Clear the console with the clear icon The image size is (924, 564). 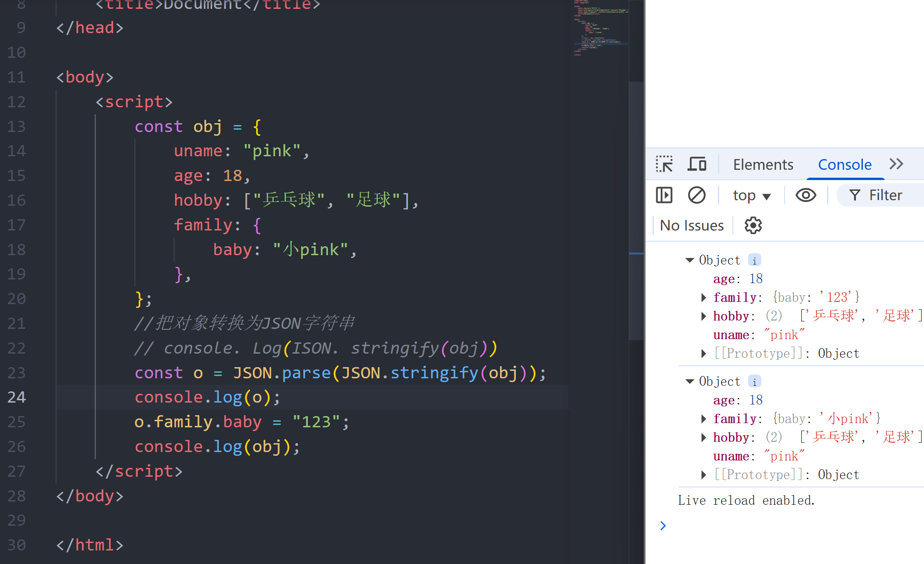[696, 195]
